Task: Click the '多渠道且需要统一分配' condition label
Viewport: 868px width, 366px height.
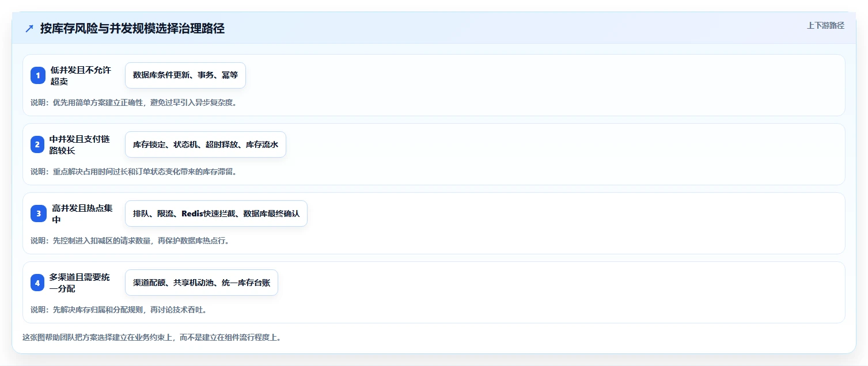Action: click(79, 283)
